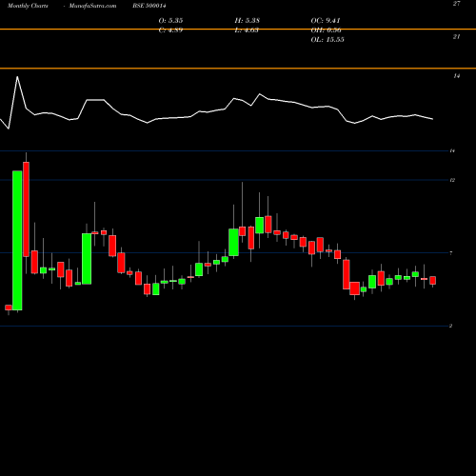Click the tall red candle beside tallest green

[x=26, y=209]
